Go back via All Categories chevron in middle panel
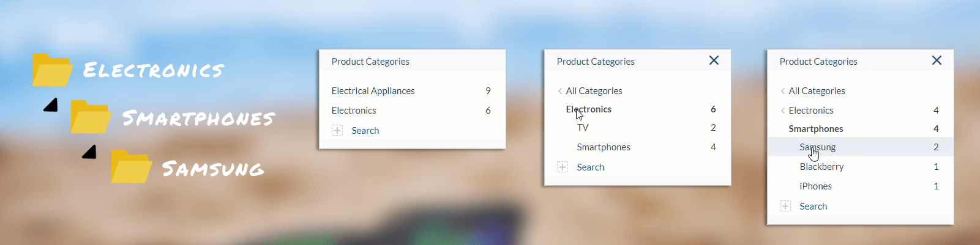The image size is (980, 245). pos(560,91)
